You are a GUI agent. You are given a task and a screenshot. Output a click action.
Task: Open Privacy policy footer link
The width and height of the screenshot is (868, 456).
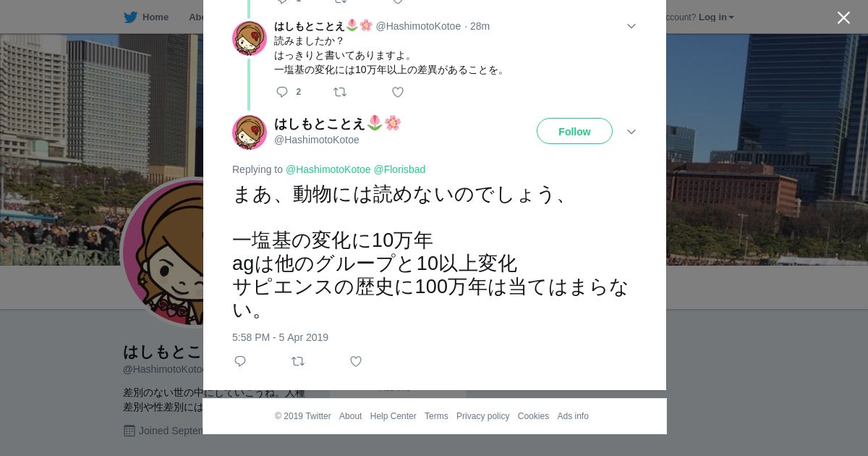coord(482,416)
